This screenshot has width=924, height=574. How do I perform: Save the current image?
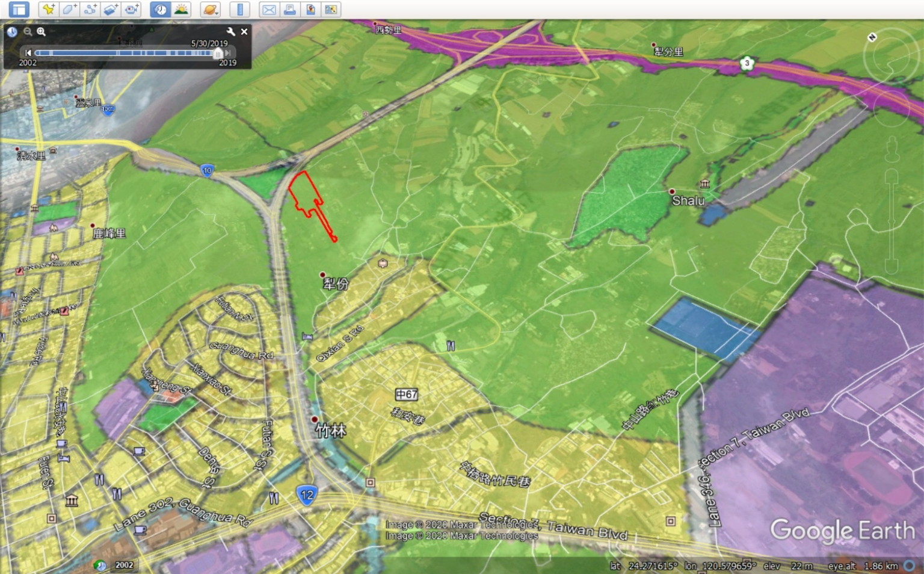pos(310,9)
